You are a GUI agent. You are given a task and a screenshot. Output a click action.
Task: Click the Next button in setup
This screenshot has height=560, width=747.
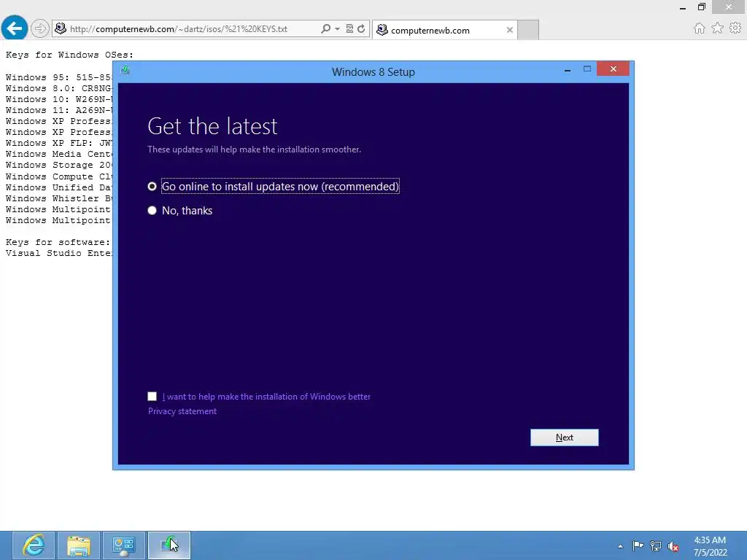coord(564,437)
